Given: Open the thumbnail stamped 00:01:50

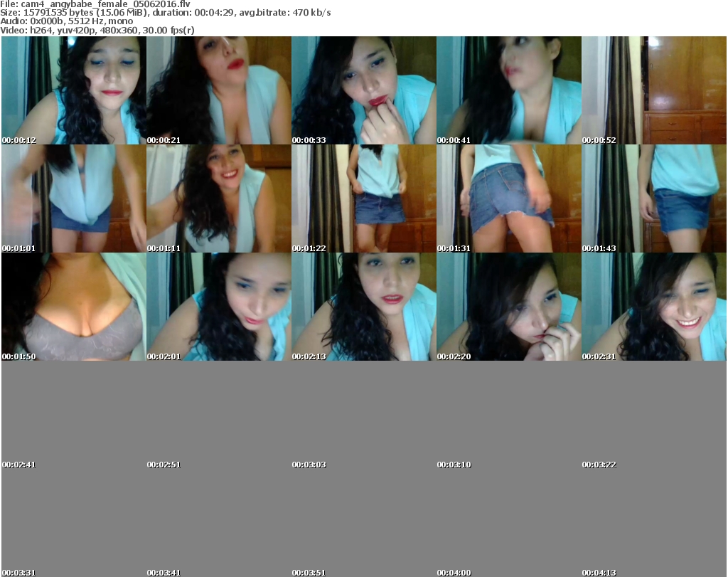Looking at the screenshot, I should click(x=74, y=307).
